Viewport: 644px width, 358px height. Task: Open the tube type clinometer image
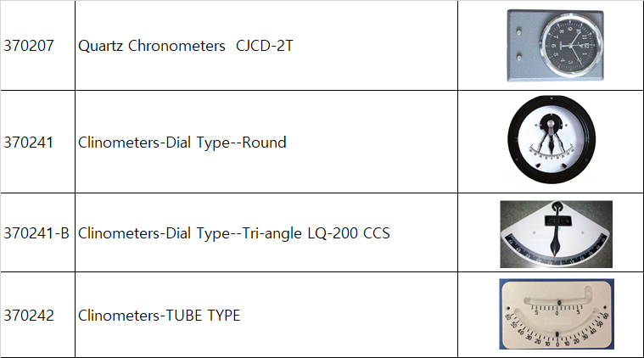coord(556,315)
